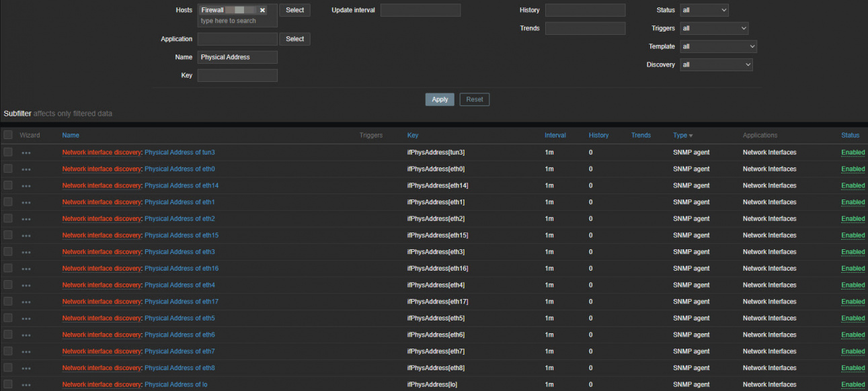Viewport: 868px width, 391px height.
Task: Disable the Enabled tun3 item via status link
Action: point(853,153)
